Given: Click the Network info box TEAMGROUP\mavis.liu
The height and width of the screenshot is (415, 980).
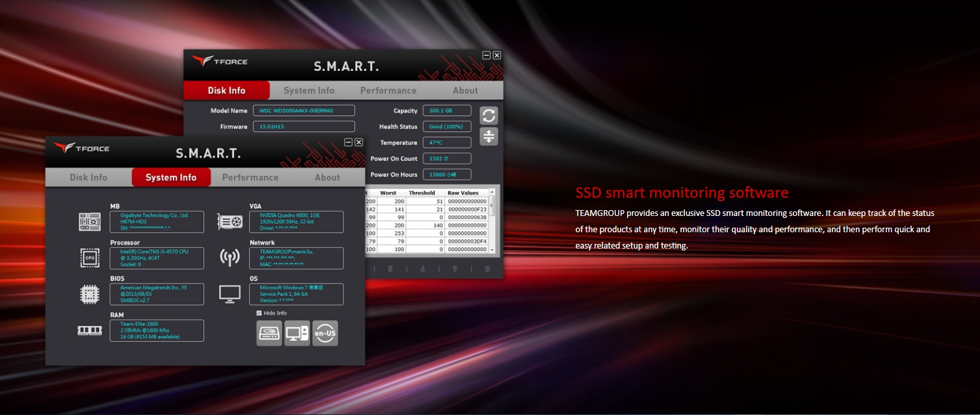Looking at the screenshot, I should click(x=297, y=258).
